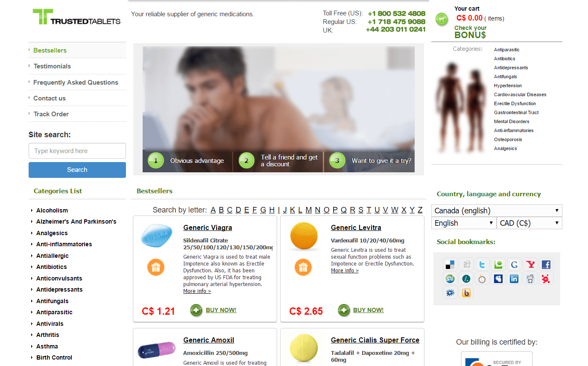The image size is (588, 366).
Task: Open the CAD (C$) currency dropdown
Action: (529, 223)
